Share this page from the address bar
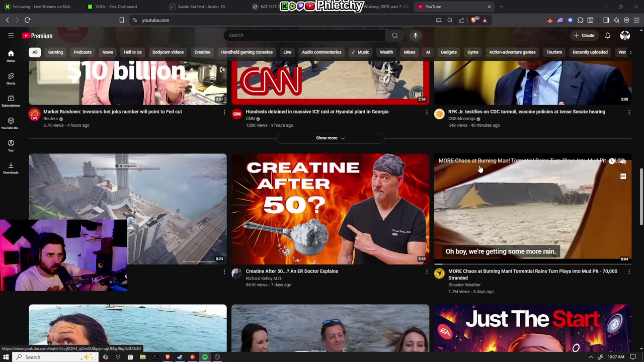This screenshot has height=362, width=644. pyautogui.click(x=461, y=20)
